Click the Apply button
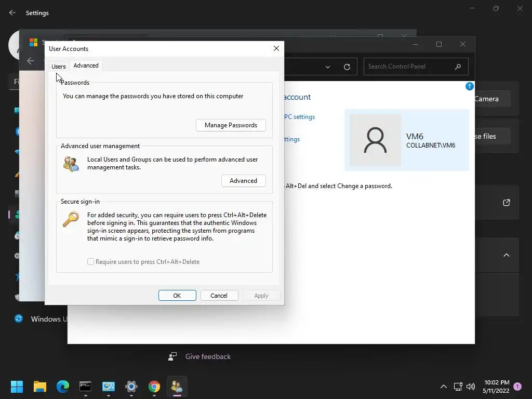 pos(261,296)
